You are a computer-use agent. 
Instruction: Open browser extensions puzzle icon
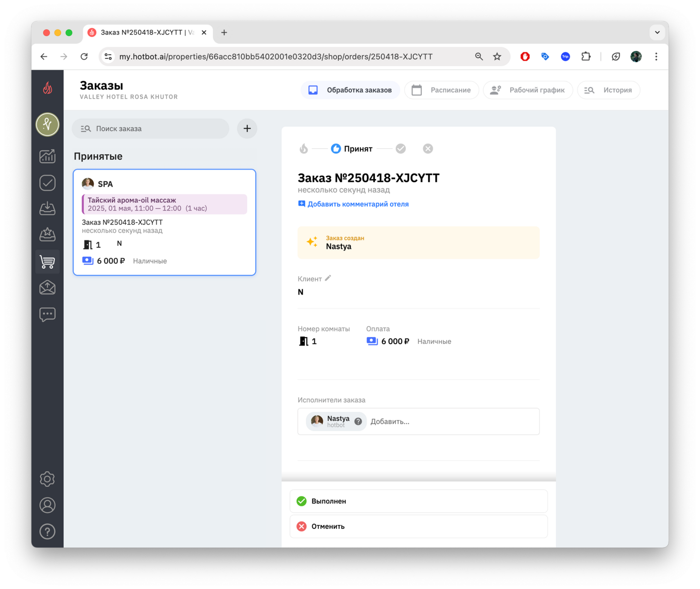click(586, 57)
